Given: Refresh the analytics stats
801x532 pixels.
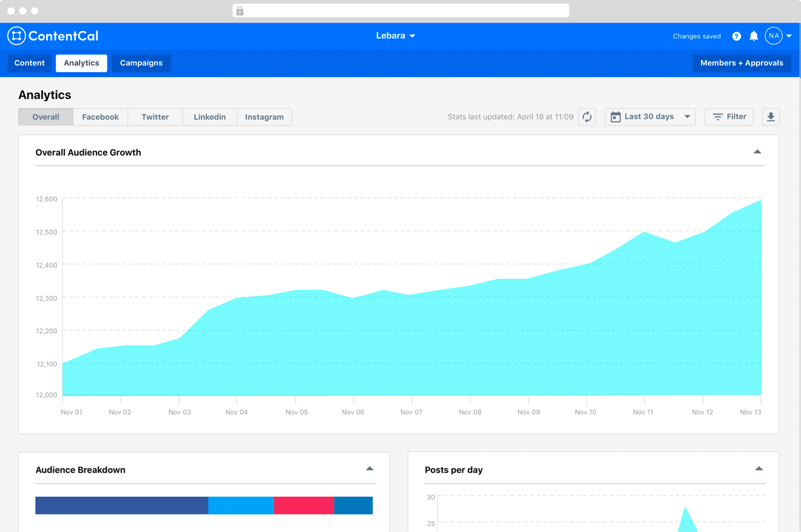Looking at the screenshot, I should (x=587, y=117).
